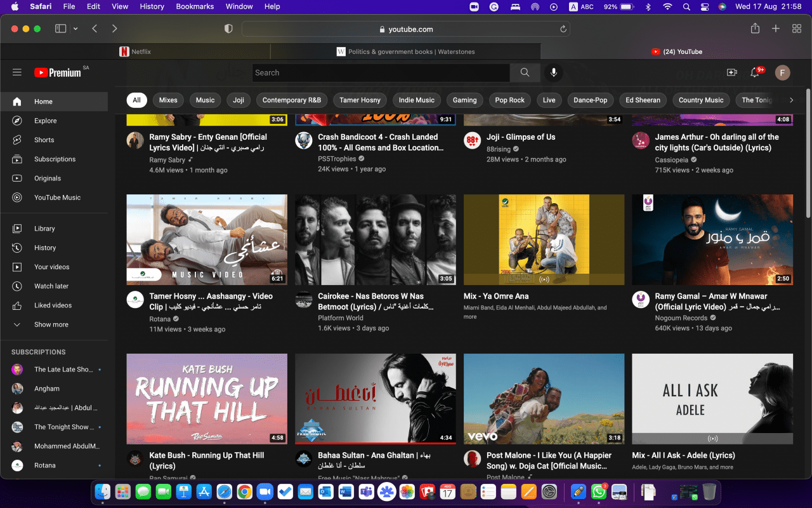Open the All I Ask Adele thumbnail
Viewport: 812px width, 508px height.
click(x=712, y=399)
